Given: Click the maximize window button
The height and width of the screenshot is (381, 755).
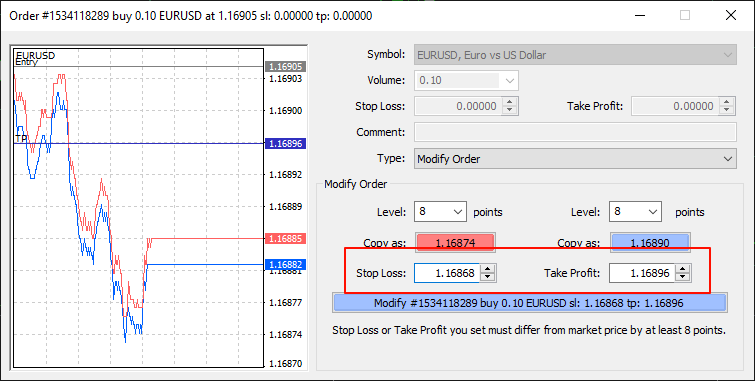Looking at the screenshot, I should tap(685, 15).
